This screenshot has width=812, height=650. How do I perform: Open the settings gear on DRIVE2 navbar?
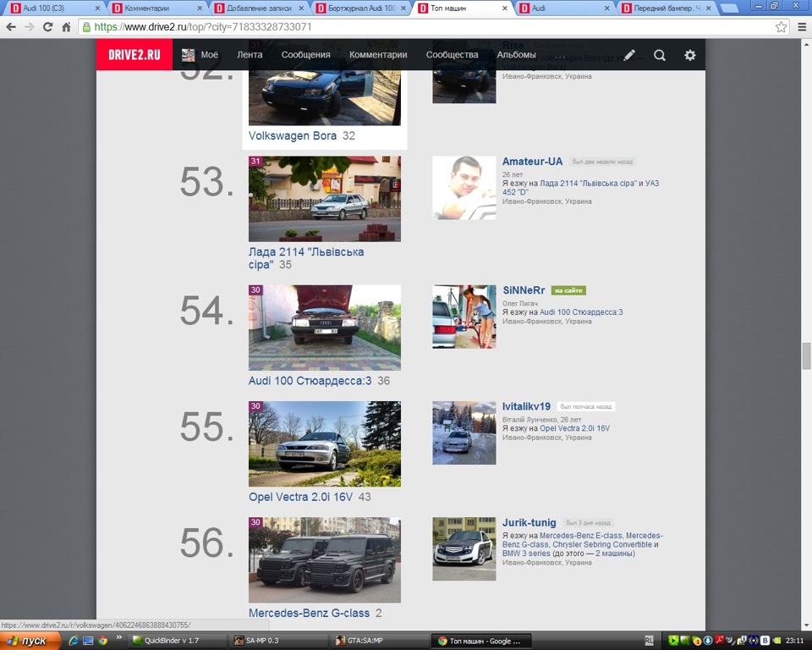[x=690, y=55]
